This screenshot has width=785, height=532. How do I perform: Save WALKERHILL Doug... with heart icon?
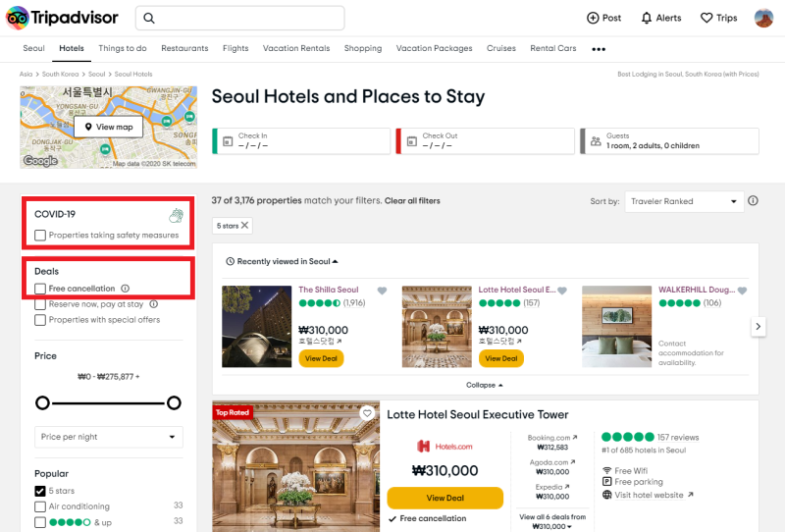click(742, 291)
